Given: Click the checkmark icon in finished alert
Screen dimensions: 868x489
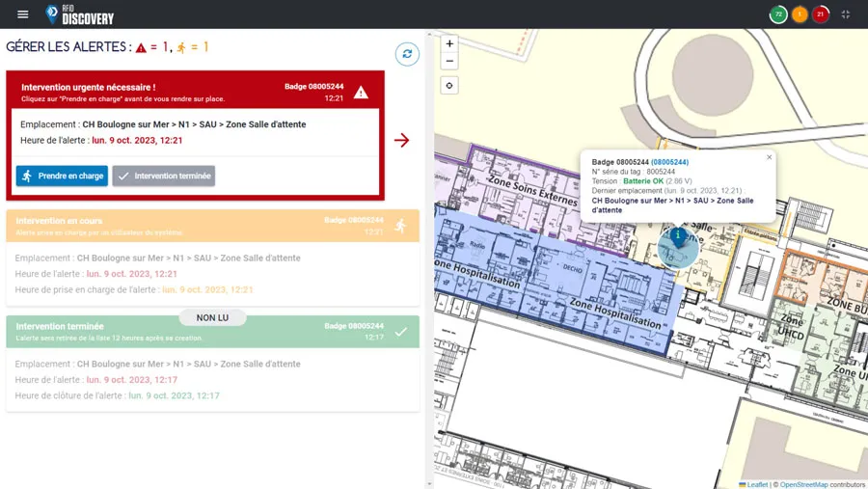Looking at the screenshot, I should pyautogui.click(x=401, y=332).
